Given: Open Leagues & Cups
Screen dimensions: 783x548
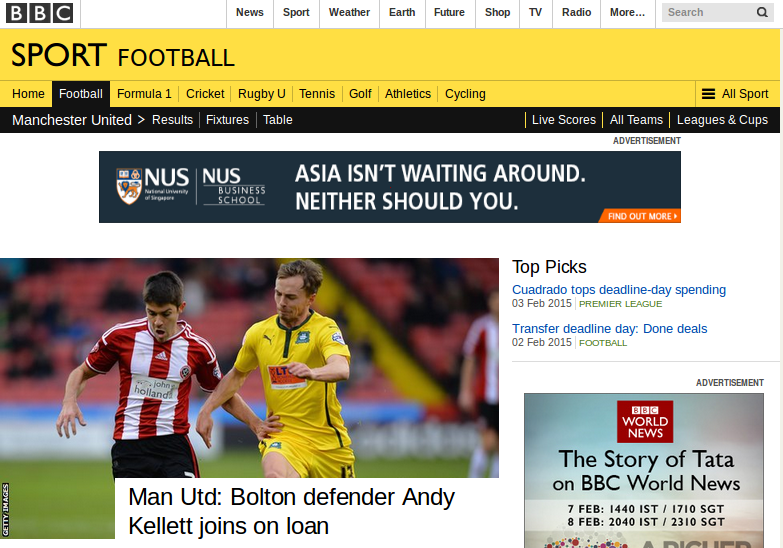Looking at the screenshot, I should (722, 120).
